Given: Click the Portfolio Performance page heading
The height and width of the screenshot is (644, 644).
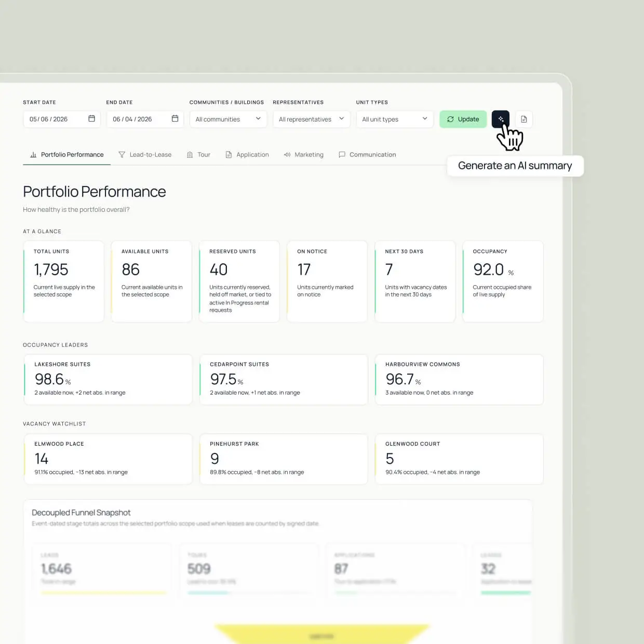Looking at the screenshot, I should pyautogui.click(x=95, y=192).
